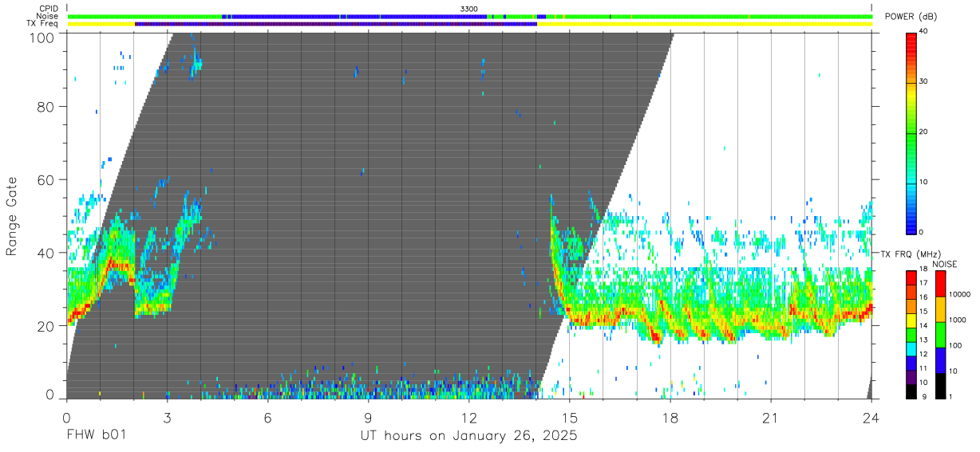Click the 3 tick on the UT hours axis

[167, 418]
